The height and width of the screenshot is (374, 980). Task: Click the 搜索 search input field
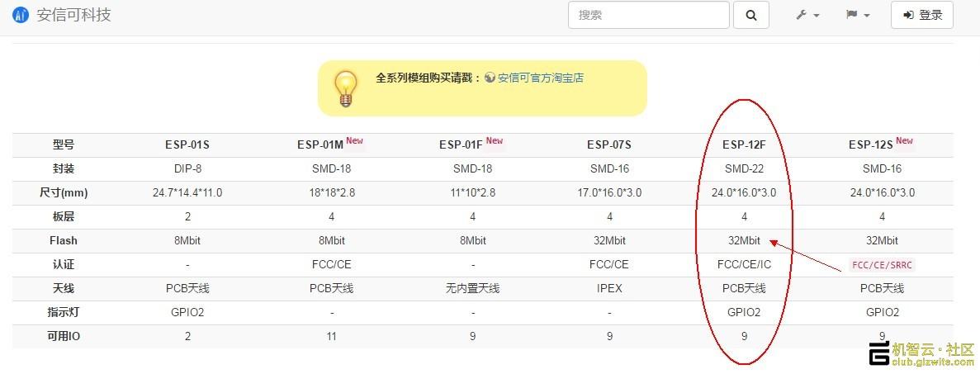649,15
